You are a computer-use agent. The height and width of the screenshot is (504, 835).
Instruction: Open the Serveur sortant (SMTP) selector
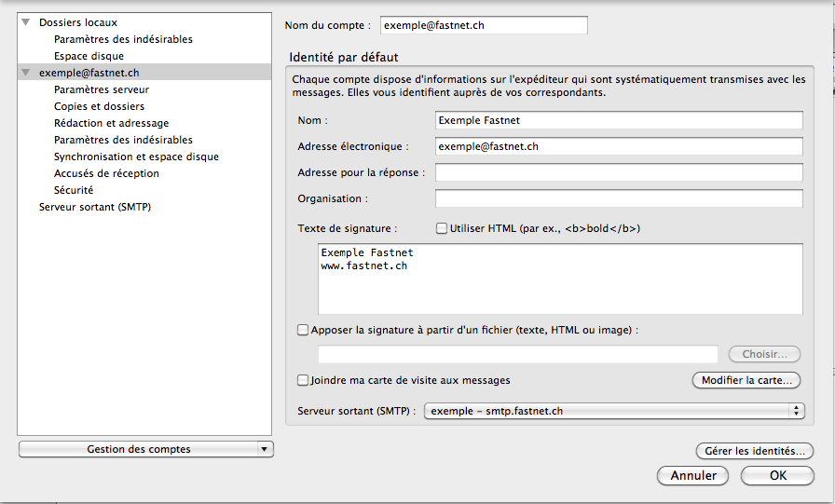(614, 411)
